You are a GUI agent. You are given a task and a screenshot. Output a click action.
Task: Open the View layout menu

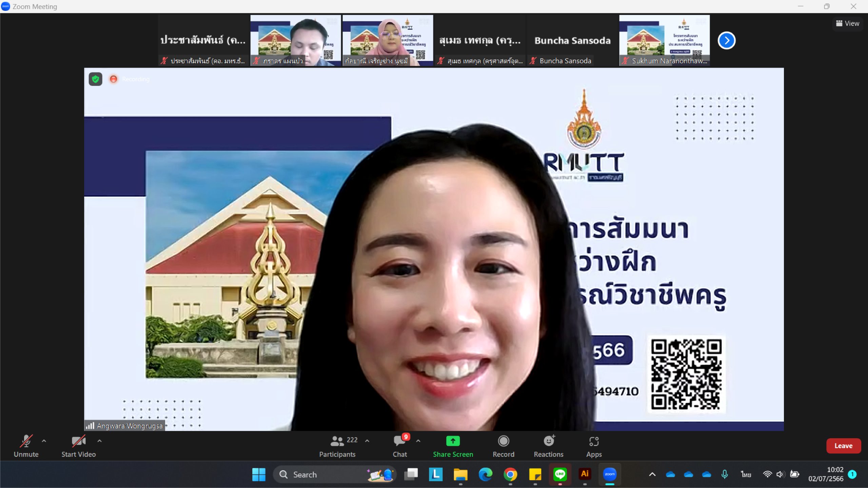pos(847,23)
